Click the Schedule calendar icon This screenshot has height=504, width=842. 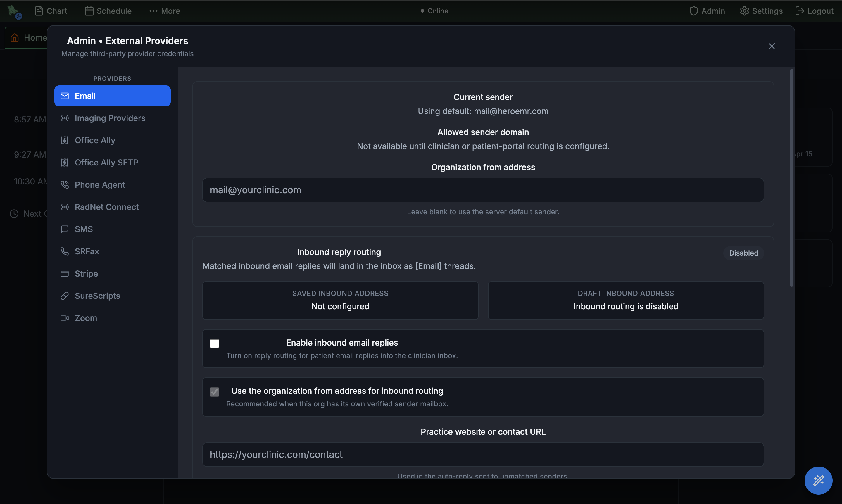click(89, 11)
